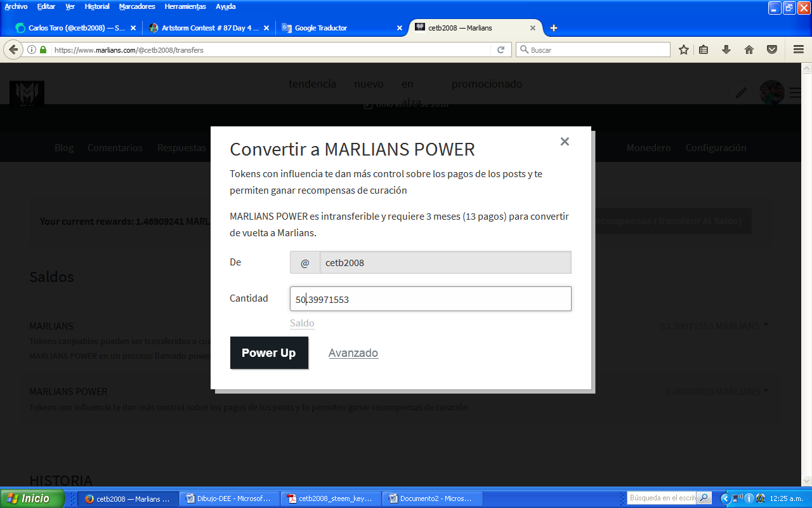Click the De account field cetb2008

[445, 262]
